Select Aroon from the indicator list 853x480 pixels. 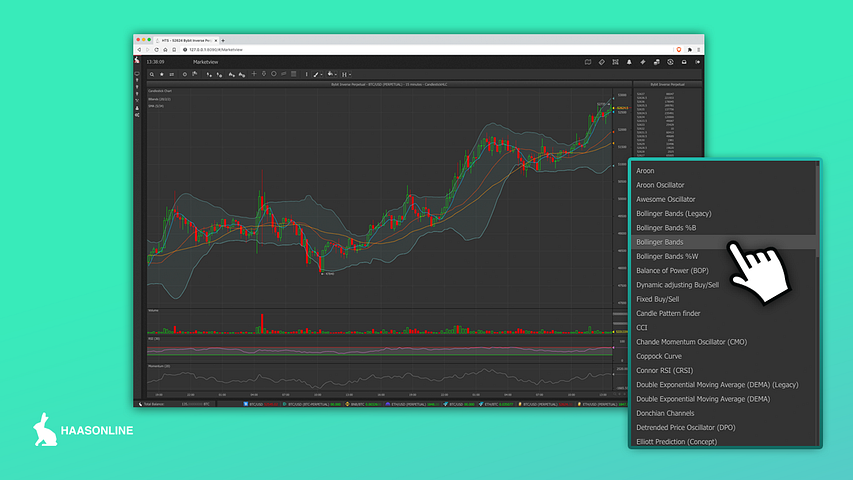[645, 171]
